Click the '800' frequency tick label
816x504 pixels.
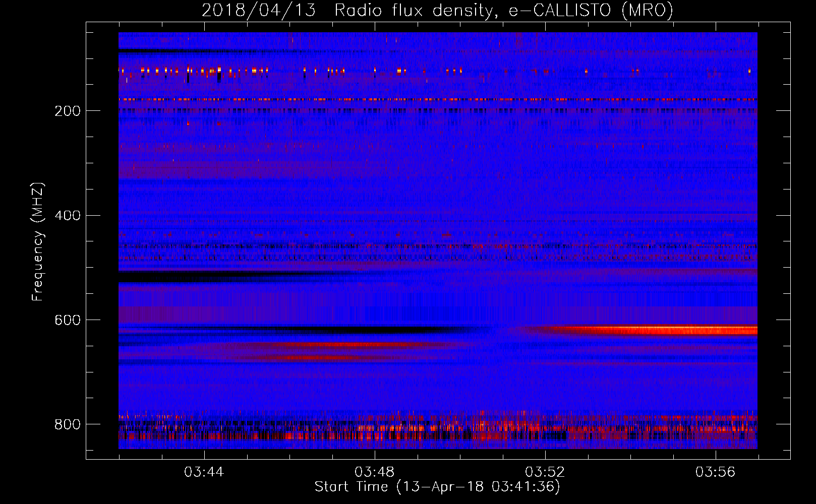[68, 425]
